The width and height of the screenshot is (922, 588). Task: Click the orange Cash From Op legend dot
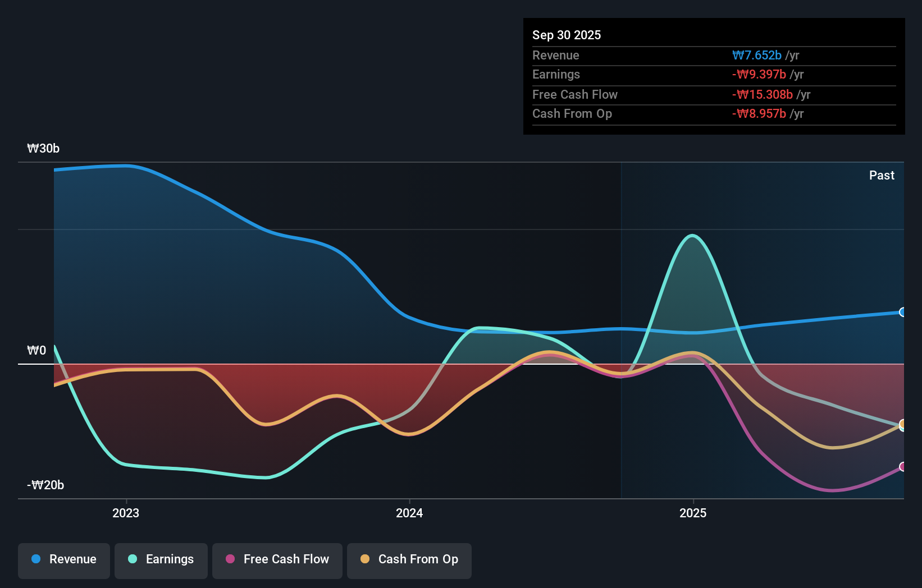tap(366, 559)
